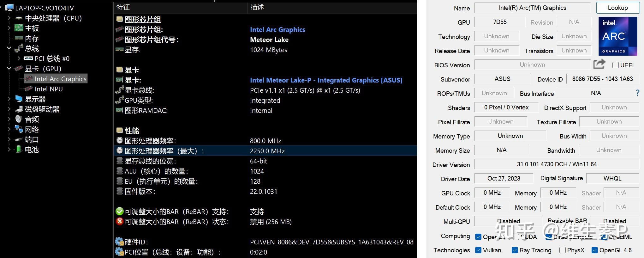
Task: Toggle the UEFI checkbox
Action: point(615,65)
